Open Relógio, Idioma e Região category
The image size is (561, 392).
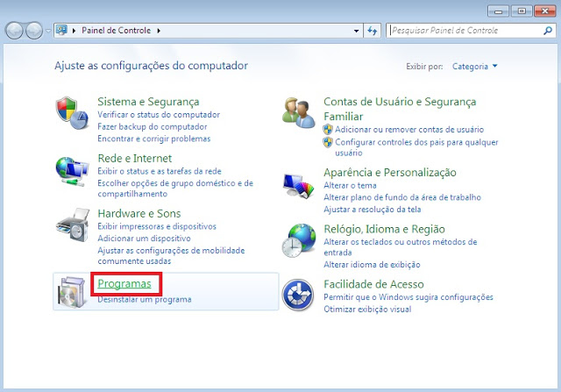point(384,229)
